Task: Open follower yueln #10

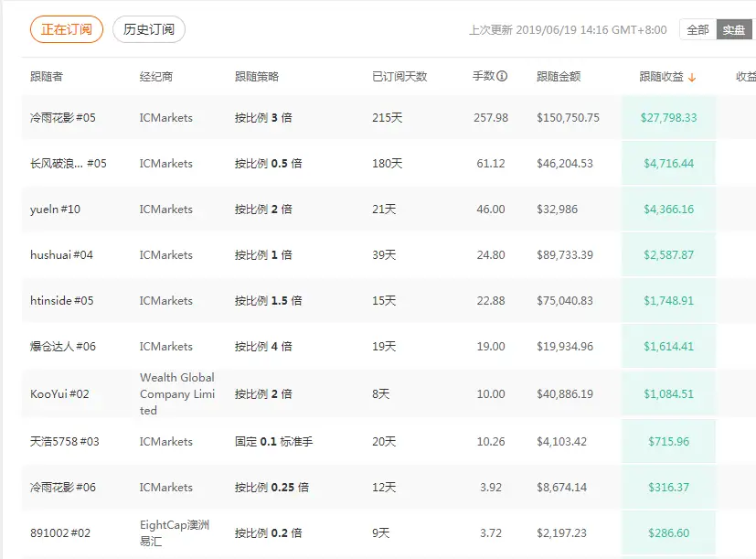Action: point(55,210)
